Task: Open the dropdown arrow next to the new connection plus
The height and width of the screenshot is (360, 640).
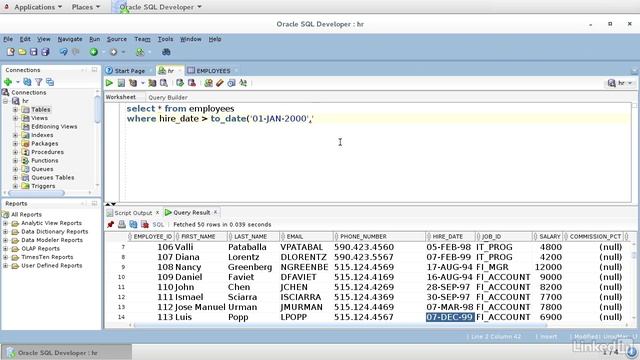Action: tap(18, 82)
